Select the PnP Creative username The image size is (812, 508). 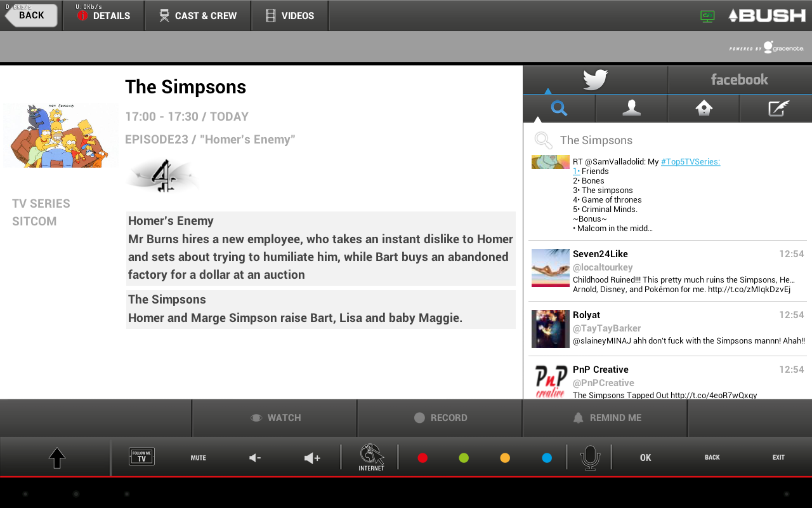point(601,370)
